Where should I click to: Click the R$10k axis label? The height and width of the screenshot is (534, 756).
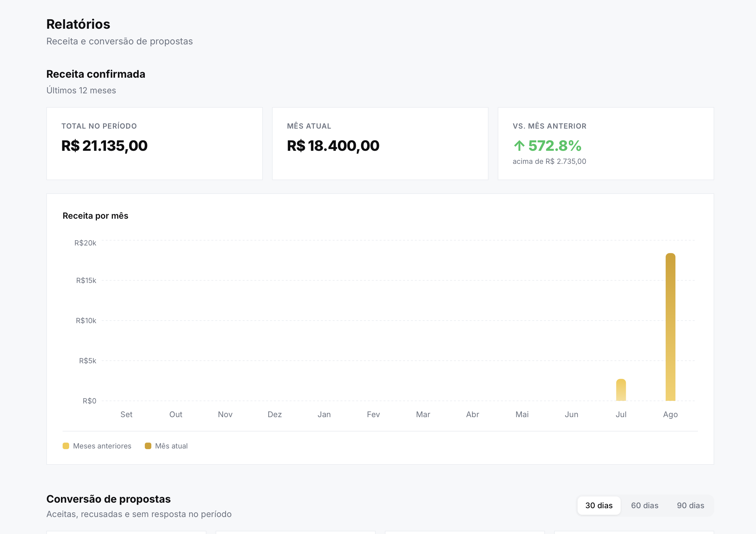tap(86, 321)
